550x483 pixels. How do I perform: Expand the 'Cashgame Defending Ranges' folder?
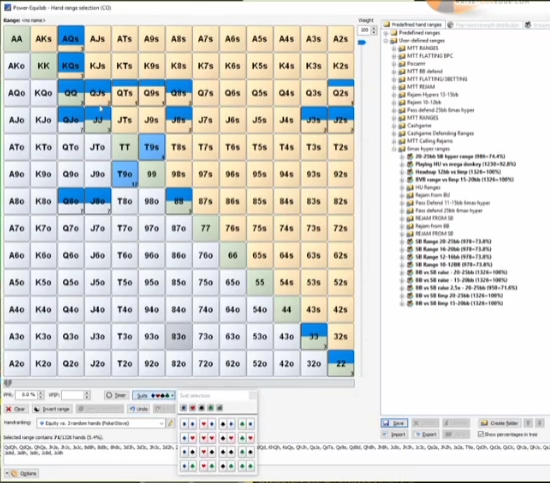click(394, 134)
